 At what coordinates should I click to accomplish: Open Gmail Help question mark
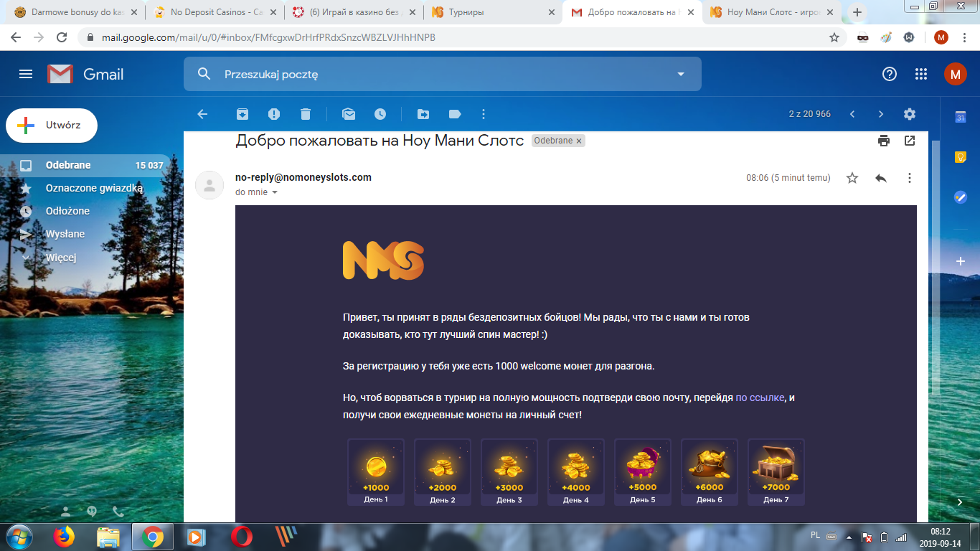(890, 74)
